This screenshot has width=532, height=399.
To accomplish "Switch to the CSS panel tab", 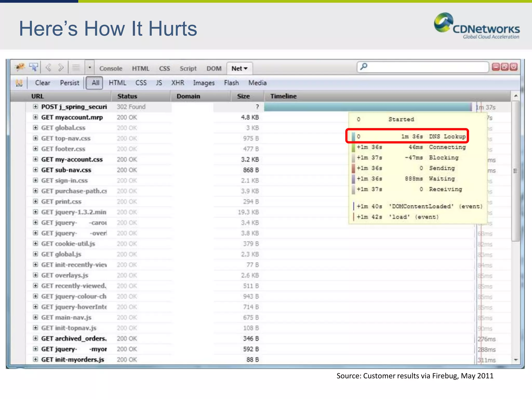I will pyautogui.click(x=164, y=69).
